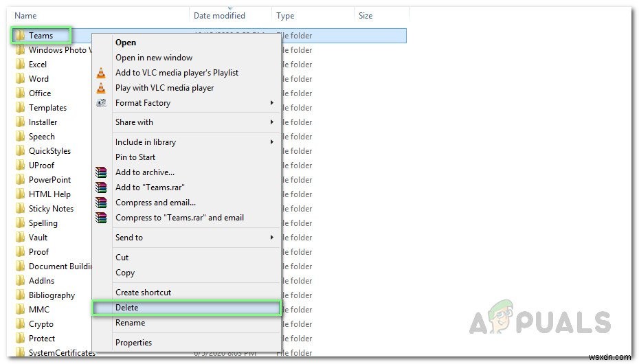The height and width of the screenshot is (364, 639).
Task: Select the Proof folder name
Action: 38,252
